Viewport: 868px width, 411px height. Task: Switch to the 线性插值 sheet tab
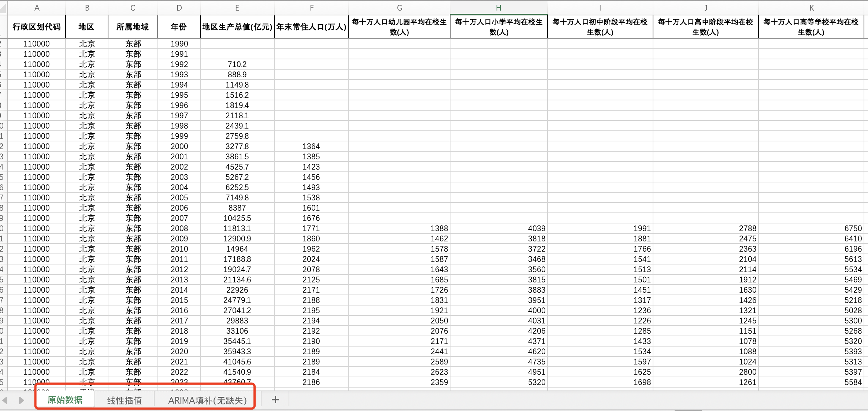125,400
